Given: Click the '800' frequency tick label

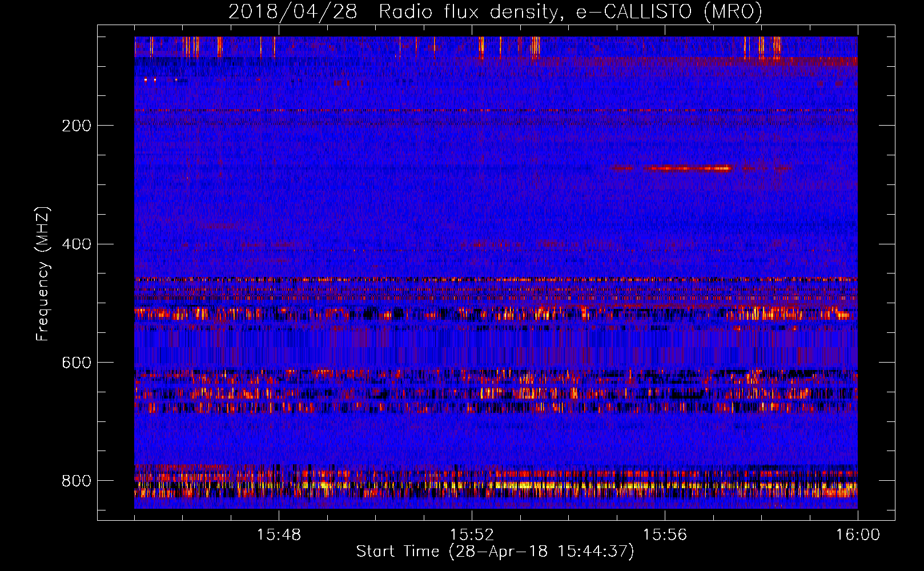Looking at the screenshot, I should [x=77, y=481].
